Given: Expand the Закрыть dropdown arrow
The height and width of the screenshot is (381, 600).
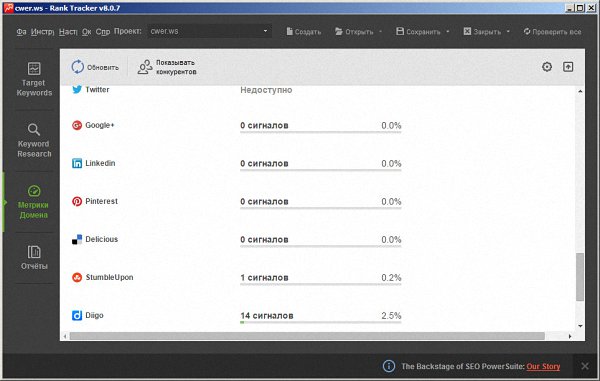Looking at the screenshot, I should pos(508,32).
